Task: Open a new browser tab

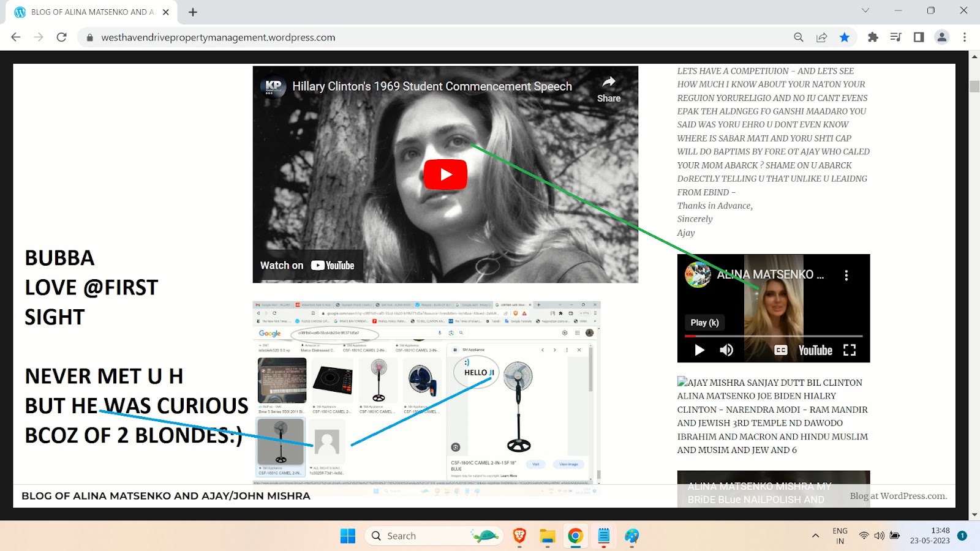Action: 193,12
